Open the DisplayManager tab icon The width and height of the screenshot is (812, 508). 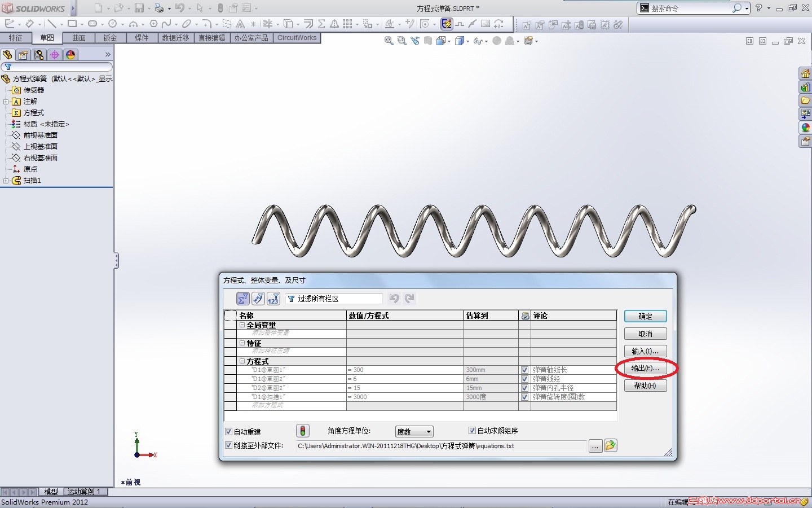(70, 55)
